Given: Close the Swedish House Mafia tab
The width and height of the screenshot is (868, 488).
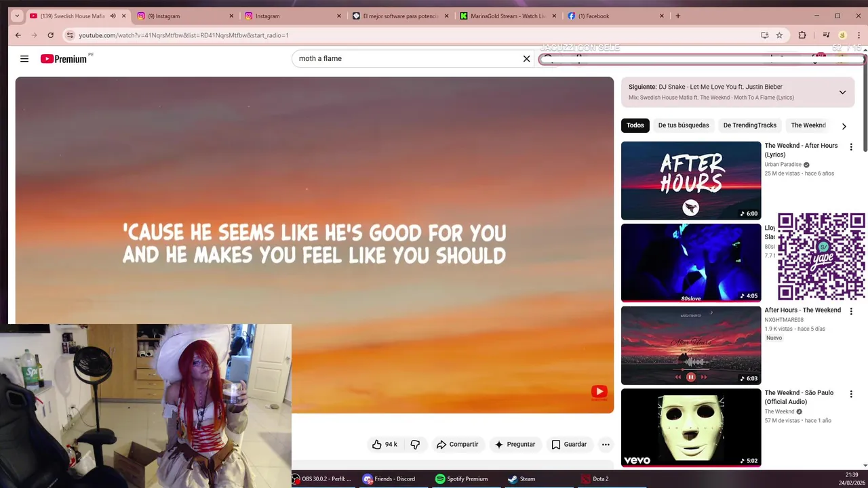Looking at the screenshot, I should tap(123, 16).
